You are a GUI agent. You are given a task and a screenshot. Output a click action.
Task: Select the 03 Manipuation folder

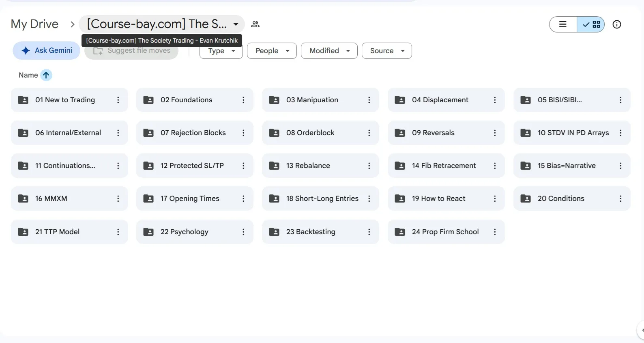point(320,100)
